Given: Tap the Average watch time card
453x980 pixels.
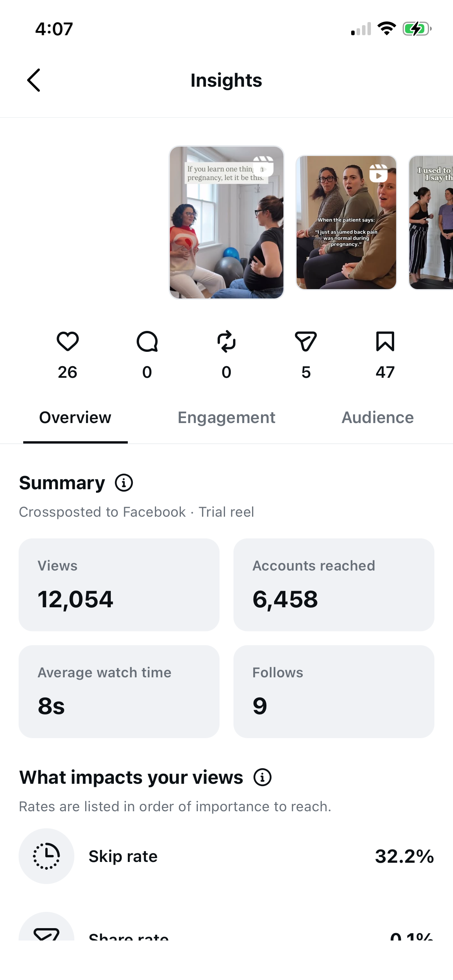Looking at the screenshot, I should (x=119, y=692).
